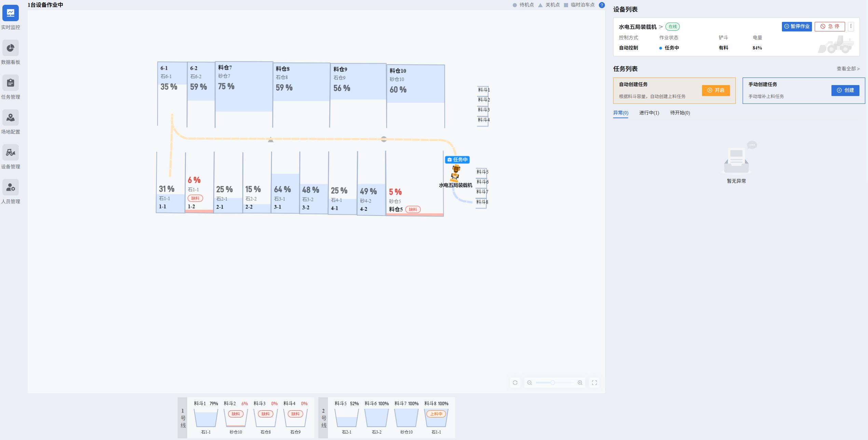Image resolution: width=868 pixels, height=440 pixels.
Task: Open 查看全部 task list link
Action: tap(848, 69)
